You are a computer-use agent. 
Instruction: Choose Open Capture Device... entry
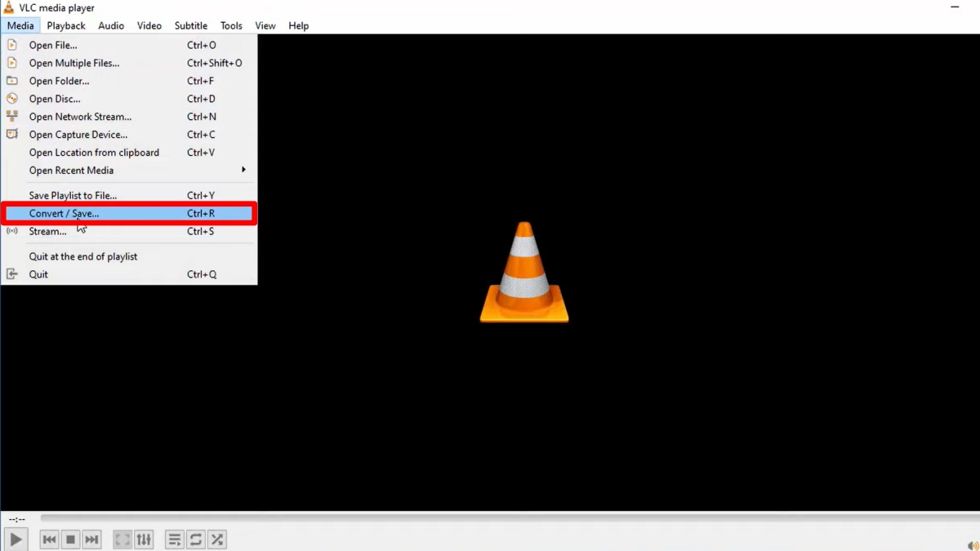(x=129, y=135)
